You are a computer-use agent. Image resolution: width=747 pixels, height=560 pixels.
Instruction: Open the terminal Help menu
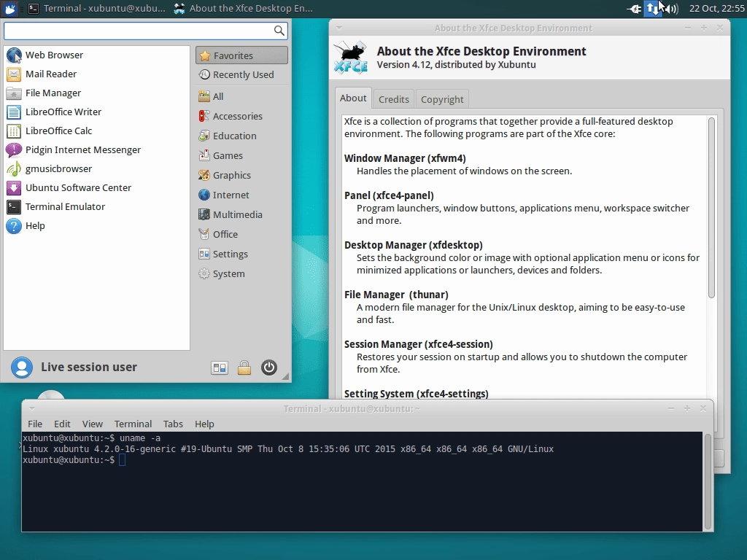pyautogui.click(x=204, y=424)
